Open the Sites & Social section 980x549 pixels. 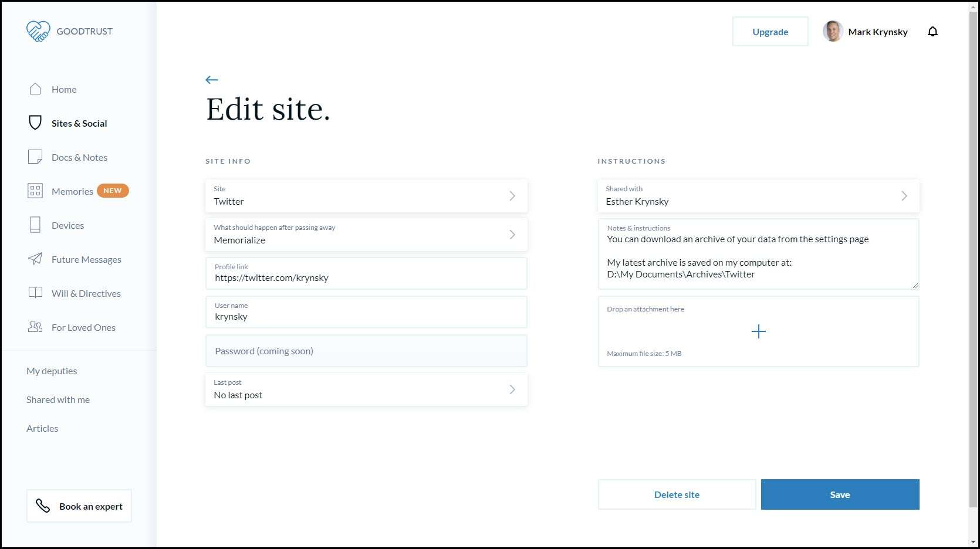(x=79, y=123)
